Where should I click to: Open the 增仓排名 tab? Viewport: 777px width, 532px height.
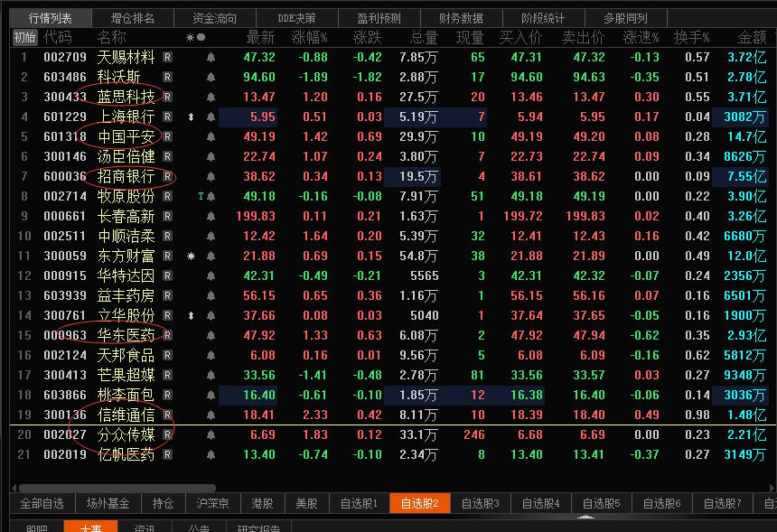click(x=133, y=18)
